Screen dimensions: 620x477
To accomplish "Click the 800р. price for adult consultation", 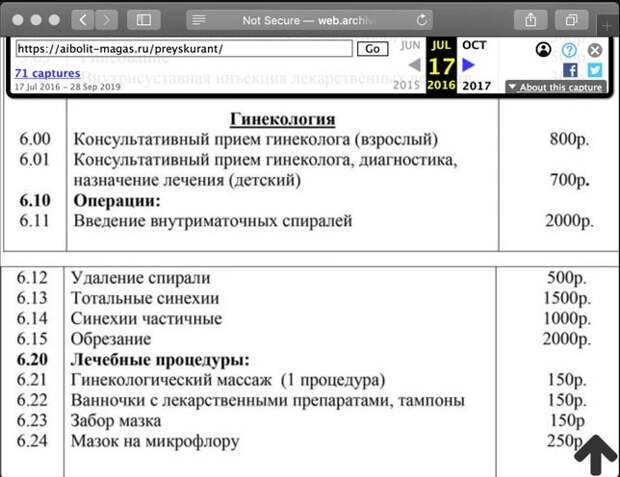I will pyautogui.click(x=569, y=139).
